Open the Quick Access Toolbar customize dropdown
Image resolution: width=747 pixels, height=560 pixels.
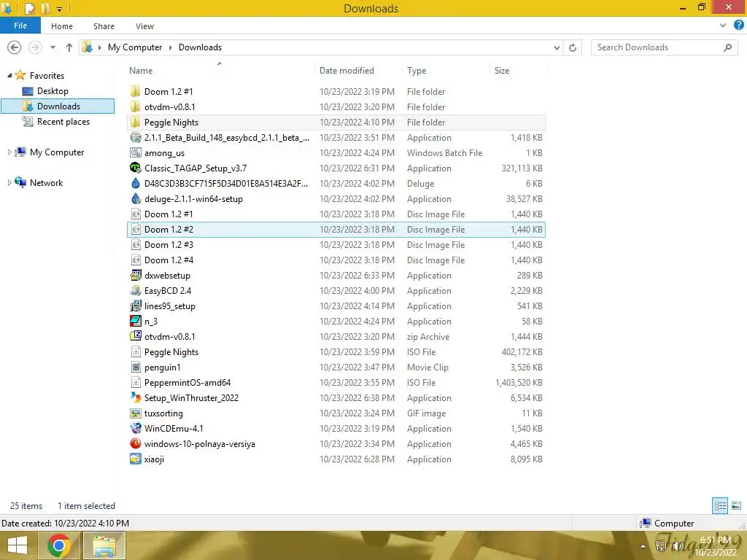coord(59,9)
